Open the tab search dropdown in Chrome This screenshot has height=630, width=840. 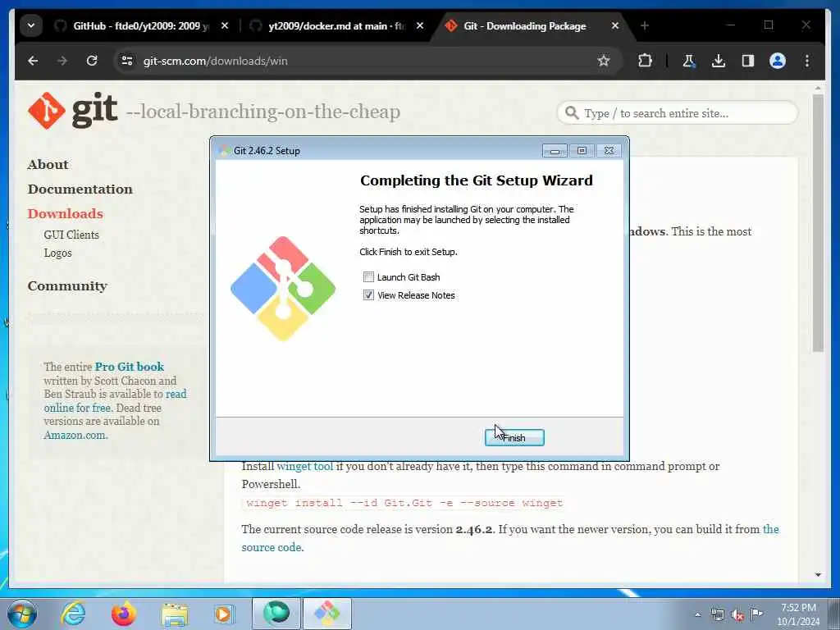pos(31,25)
